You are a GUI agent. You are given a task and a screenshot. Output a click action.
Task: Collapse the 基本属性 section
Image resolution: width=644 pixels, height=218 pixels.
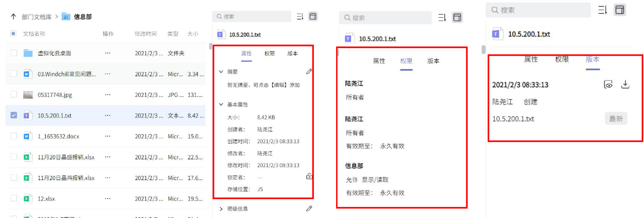[221, 104]
